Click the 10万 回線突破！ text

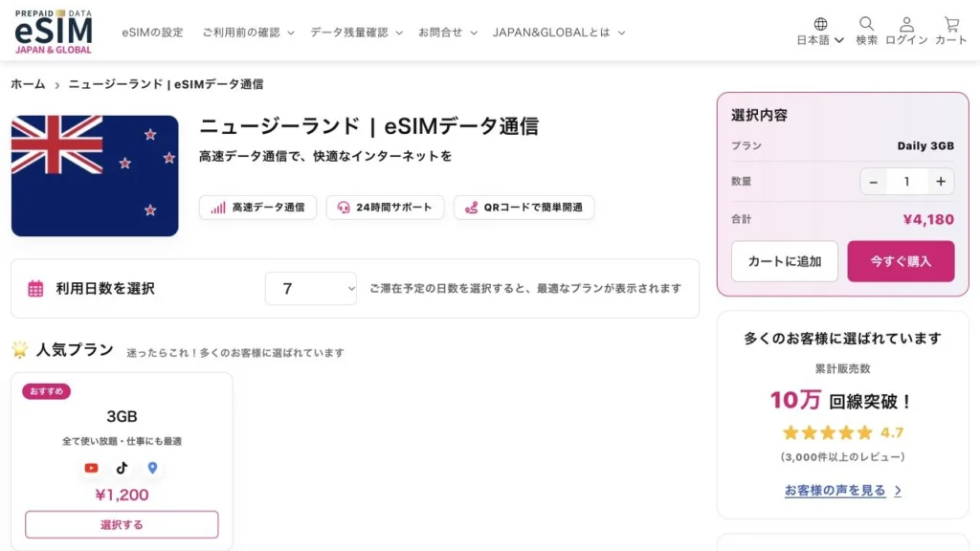click(x=841, y=401)
